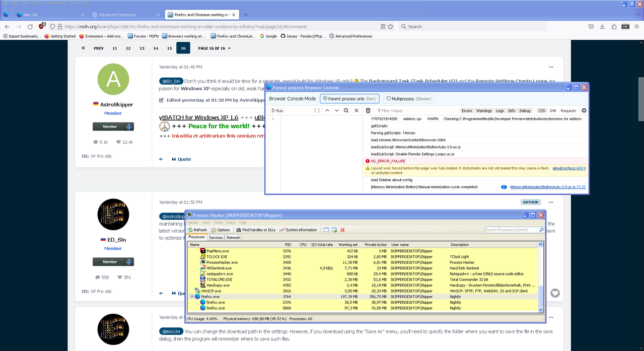Toggle the Logs filter in console
This screenshot has height=351, width=644.
(x=499, y=110)
